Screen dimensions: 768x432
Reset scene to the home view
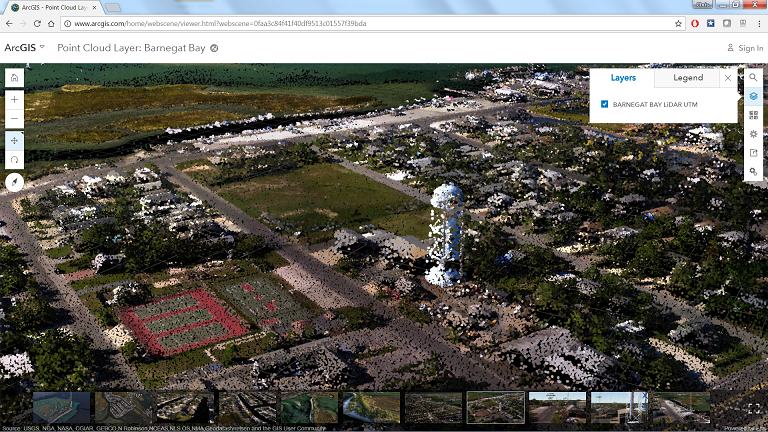(x=14, y=78)
